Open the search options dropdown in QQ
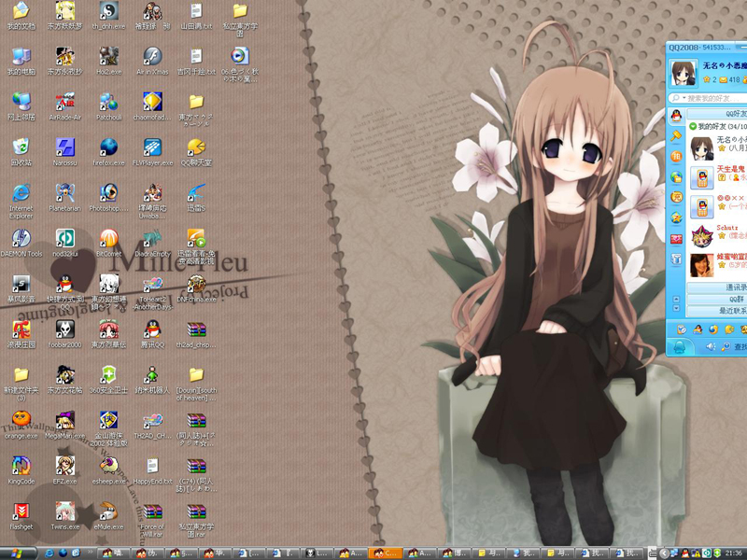 click(x=684, y=98)
